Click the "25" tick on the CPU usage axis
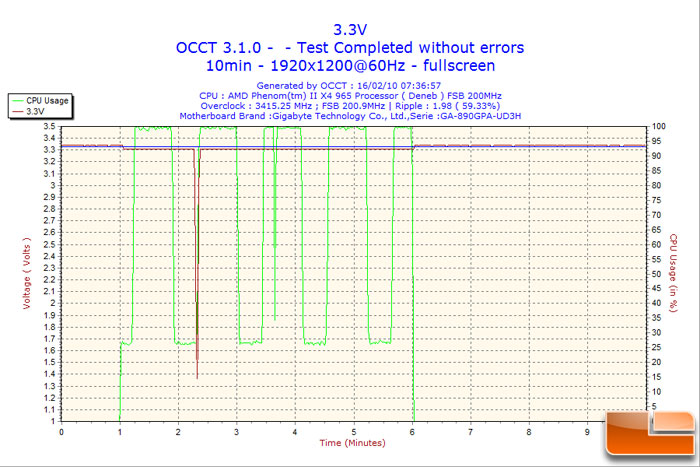The width and height of the screenshot is (700, 467). click(656, 347)
